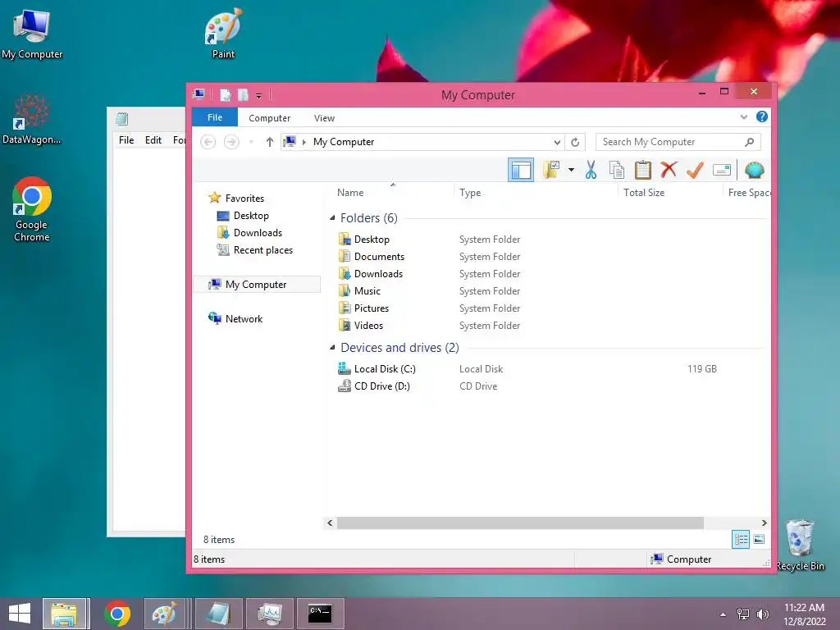Click the search magnifier icon
Viewport: 840px width, 630px height.
coord(750,142)
